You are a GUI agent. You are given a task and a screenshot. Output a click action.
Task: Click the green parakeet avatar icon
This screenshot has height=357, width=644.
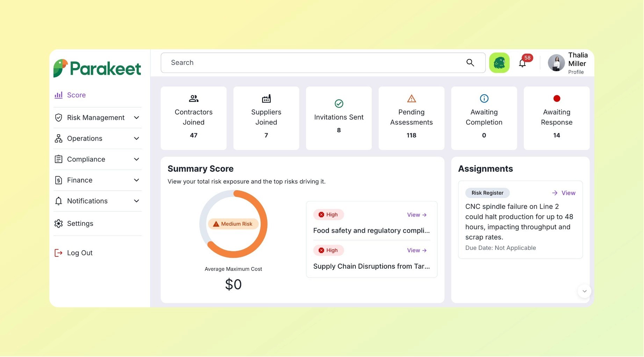tap(499, 62)
